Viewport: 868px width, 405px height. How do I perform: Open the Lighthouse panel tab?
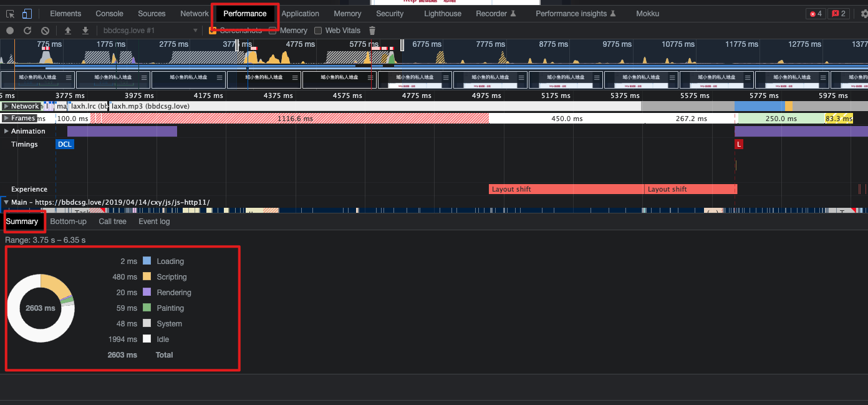click(x=443, y=14)
